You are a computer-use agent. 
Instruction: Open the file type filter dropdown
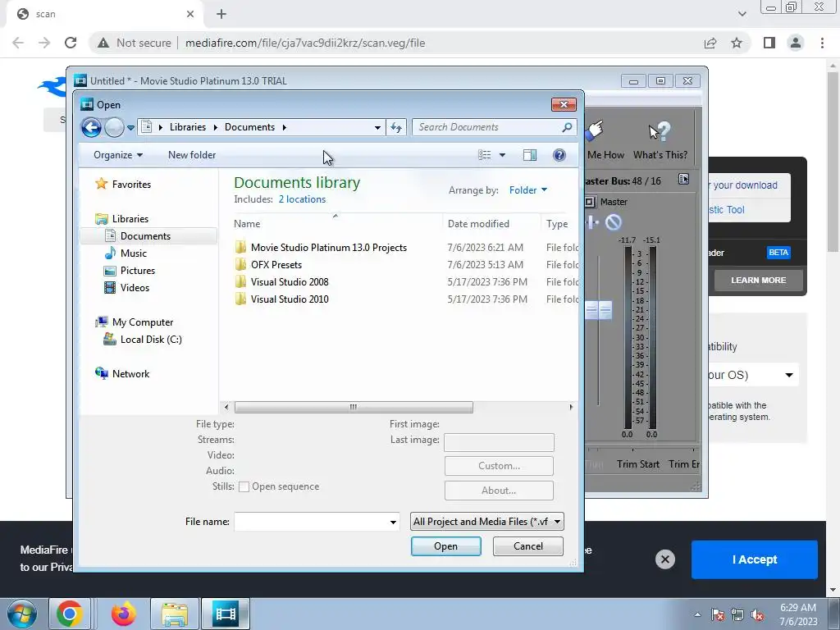(487, 521)
